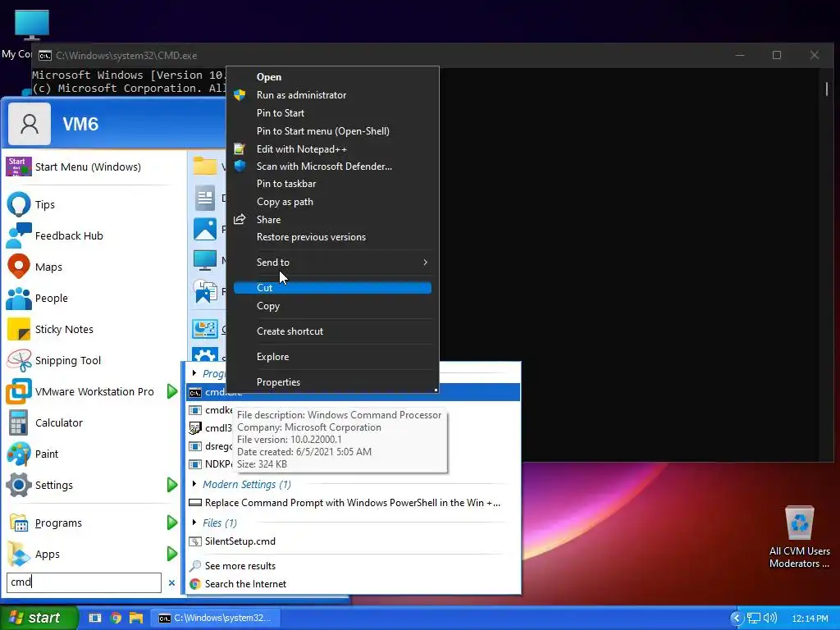The width and height of the screenshot is (840, 630).
Task: Click the network tray icon
Action: pos(754,619)
